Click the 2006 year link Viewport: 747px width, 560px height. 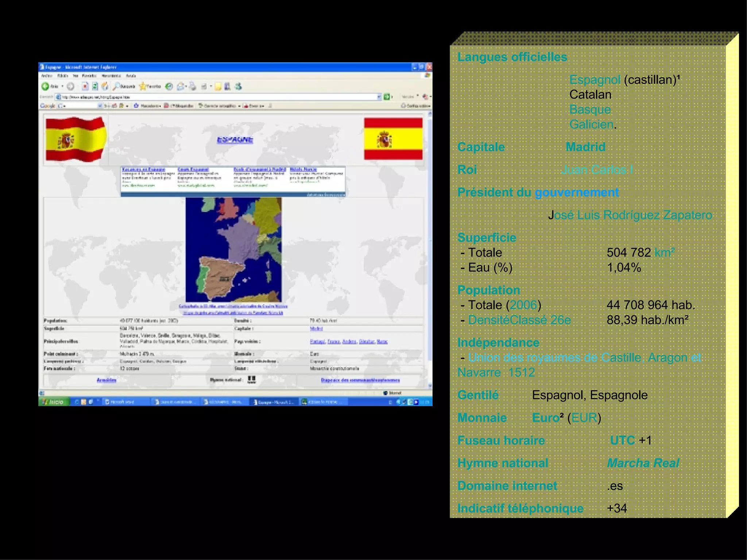(x=523, y=305)
